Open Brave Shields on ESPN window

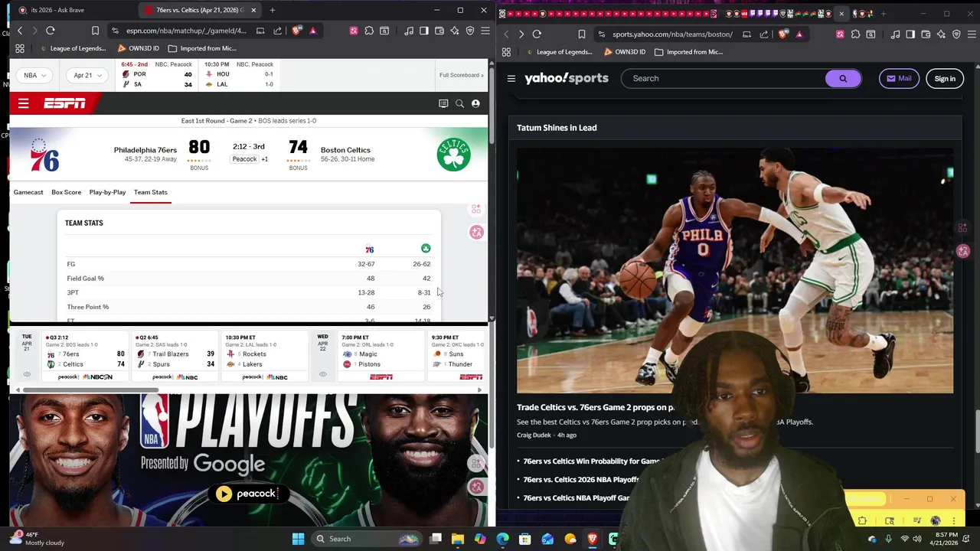click(296, 31)
